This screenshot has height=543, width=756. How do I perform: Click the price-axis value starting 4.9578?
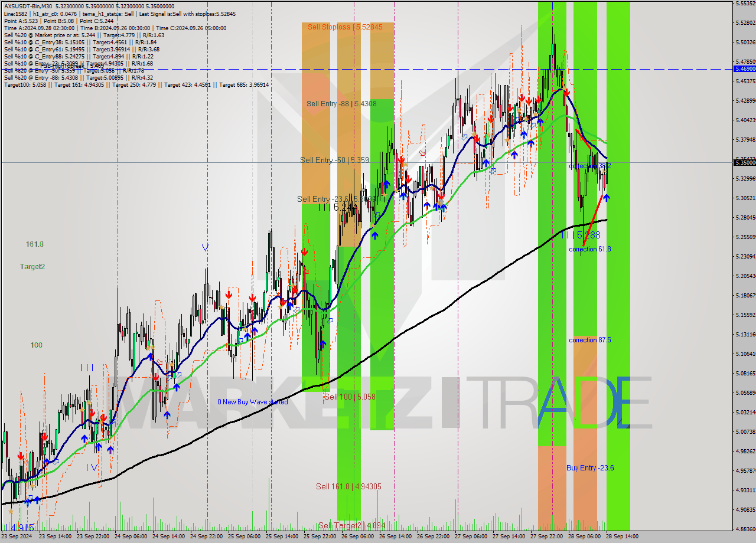tap(744, 470)
